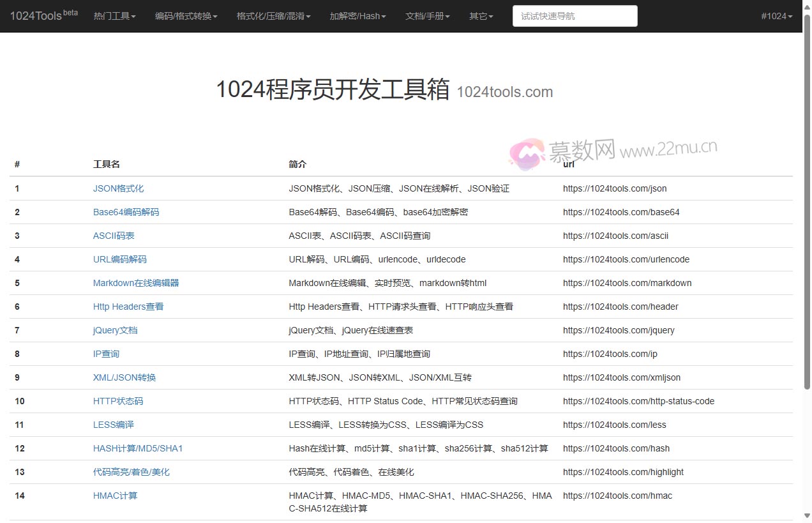Click the 试试快速导航 search box
Screen dimensions: 812x523
pyautogui.click(x=574, y=16)
